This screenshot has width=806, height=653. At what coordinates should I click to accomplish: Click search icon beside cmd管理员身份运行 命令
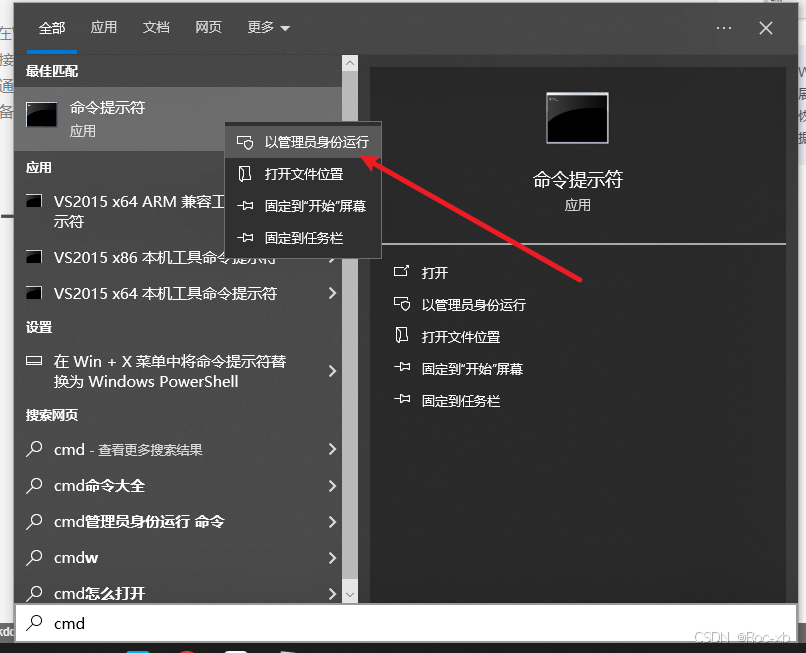(34, 521)
